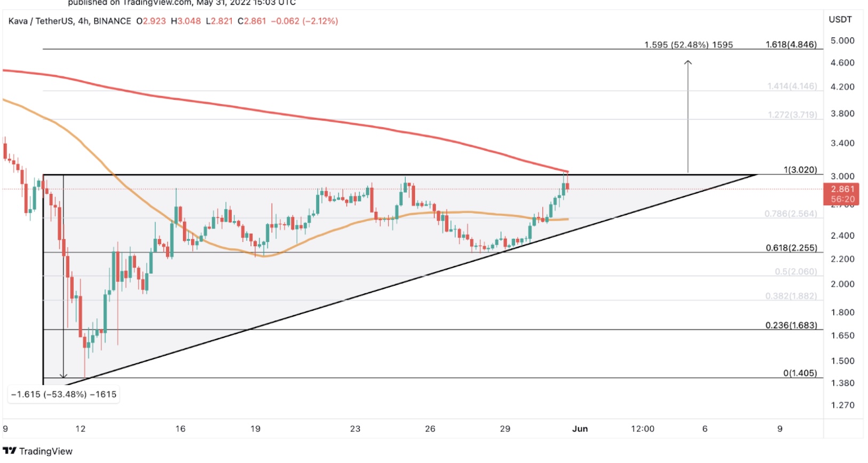Click the 1.800 price axis label
Screen dimensions: 868x463
click(843, 312)
